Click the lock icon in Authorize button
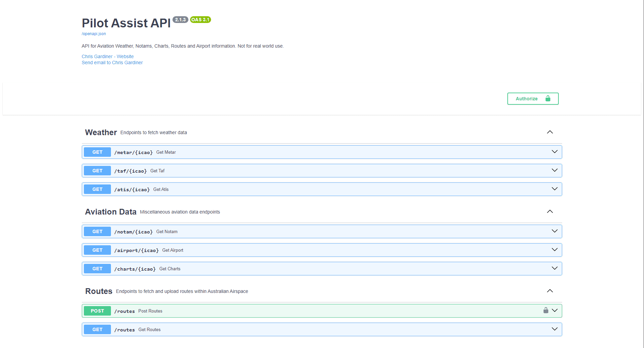Viewport: 644px width, 348px height. (x=548, y=98)
